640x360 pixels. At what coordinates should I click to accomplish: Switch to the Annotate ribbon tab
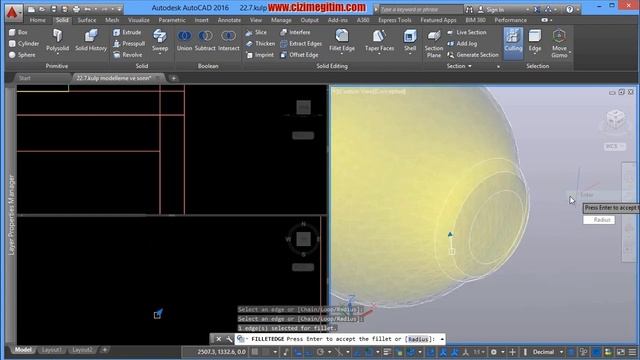click(229, 20)
